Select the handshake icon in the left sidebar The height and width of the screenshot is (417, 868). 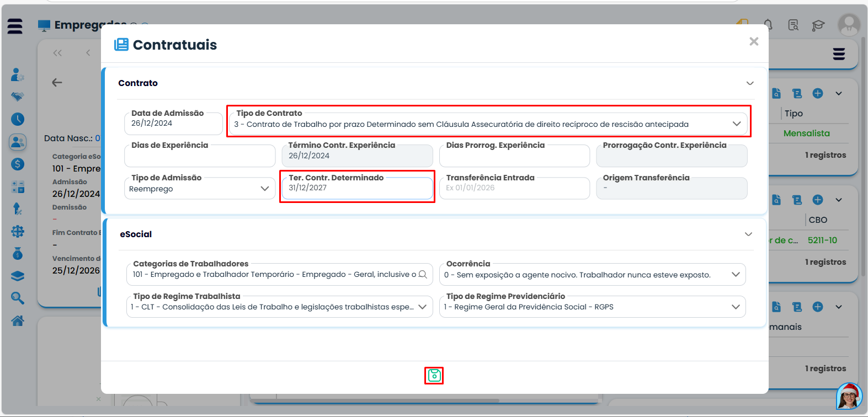[18, 97]
